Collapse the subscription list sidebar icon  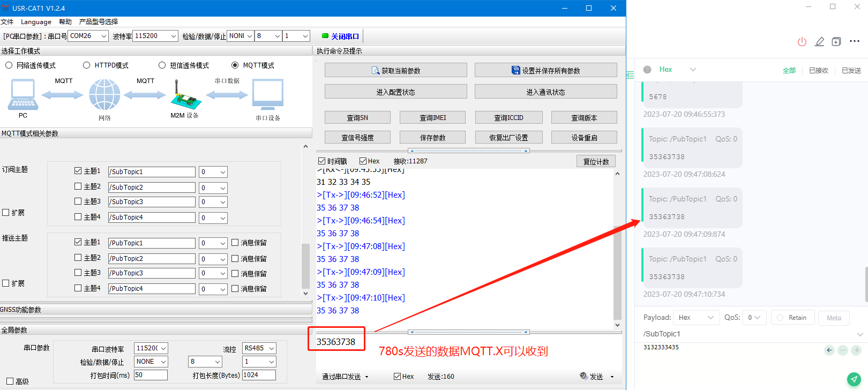point(630,75)
